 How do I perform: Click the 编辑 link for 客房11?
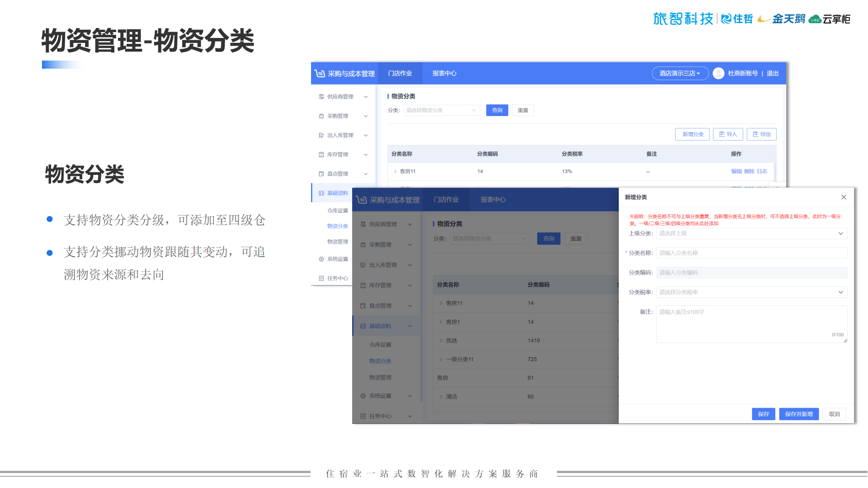(736, 171)
